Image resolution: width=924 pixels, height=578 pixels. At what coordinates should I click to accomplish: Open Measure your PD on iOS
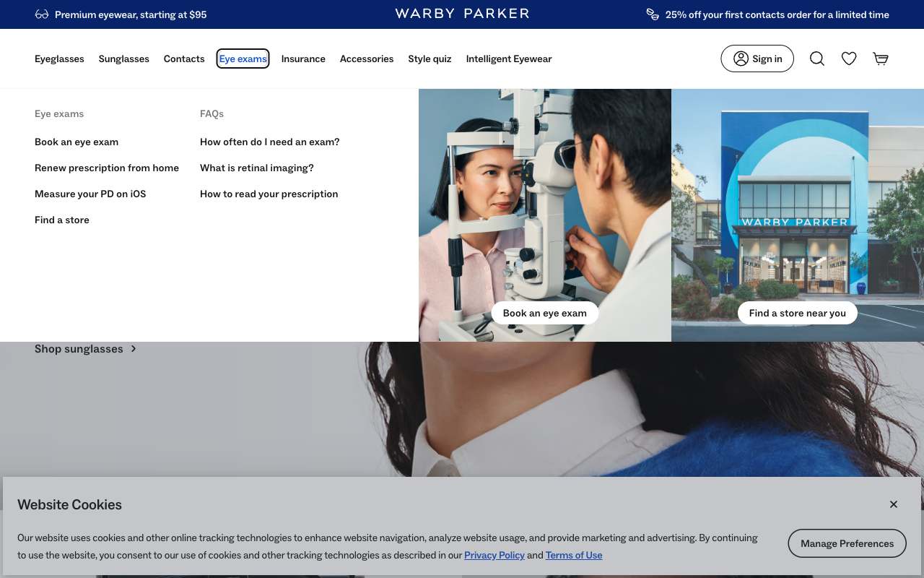90,194
